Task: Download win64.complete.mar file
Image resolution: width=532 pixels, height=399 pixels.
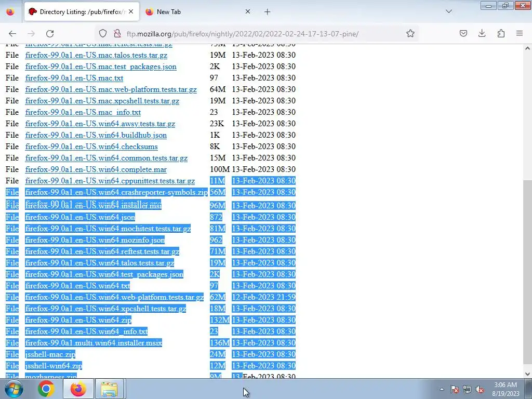Action: [96, 169]
